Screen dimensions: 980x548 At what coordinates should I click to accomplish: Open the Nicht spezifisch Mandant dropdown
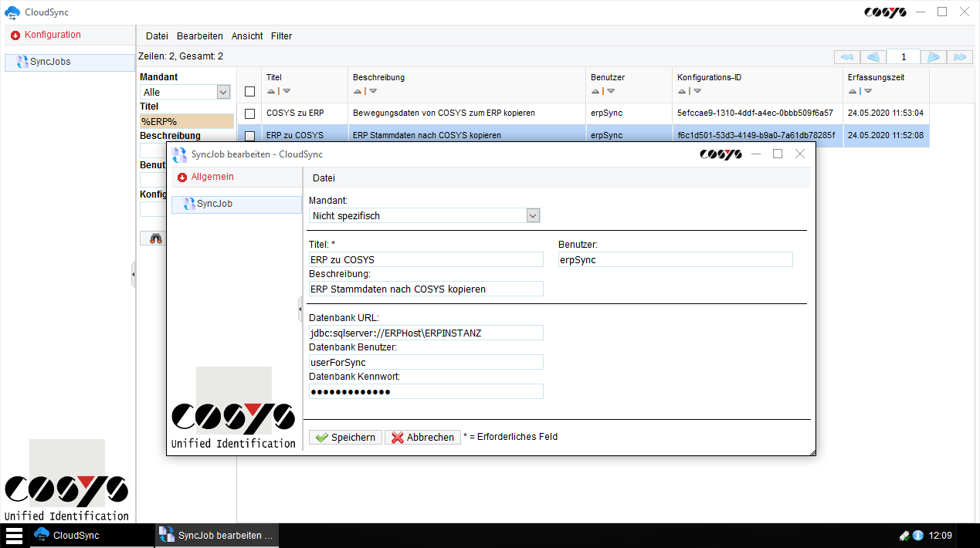tap(532, 215)
